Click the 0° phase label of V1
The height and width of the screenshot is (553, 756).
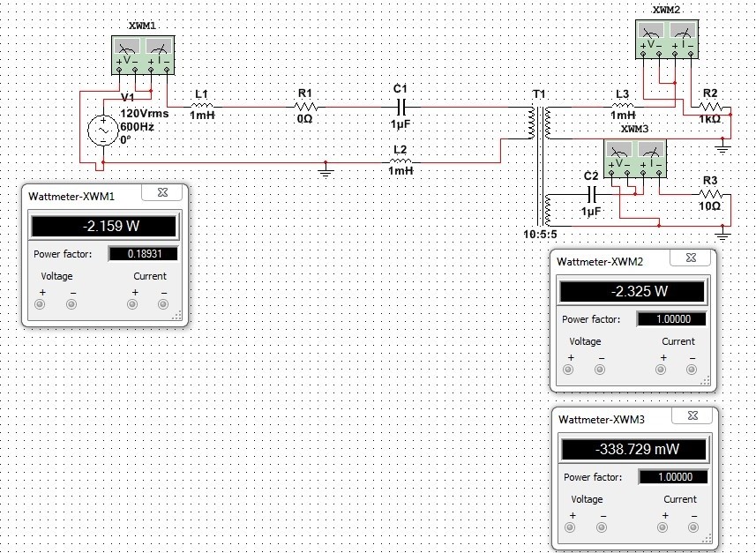point(126,140)
